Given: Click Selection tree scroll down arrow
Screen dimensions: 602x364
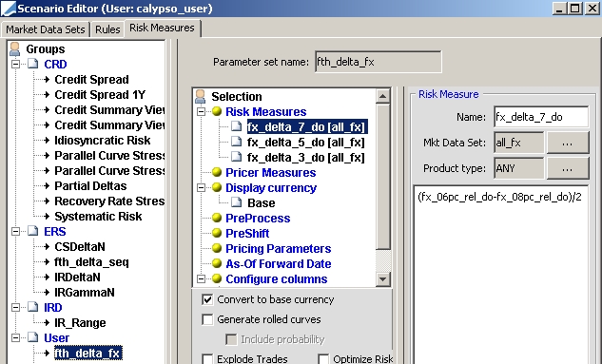Looking at the screenshot, I should point(382,278).
